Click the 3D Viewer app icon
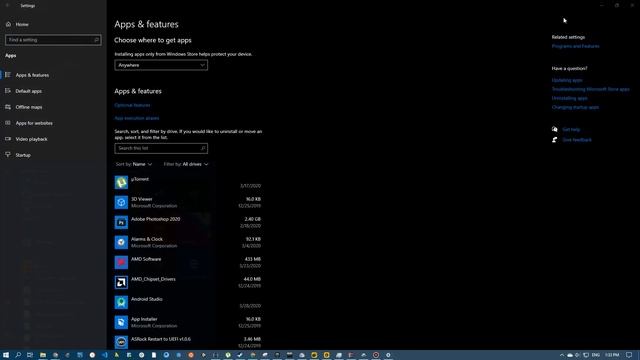Viewport: 640px width, 360px height. (x=121, y=202)
